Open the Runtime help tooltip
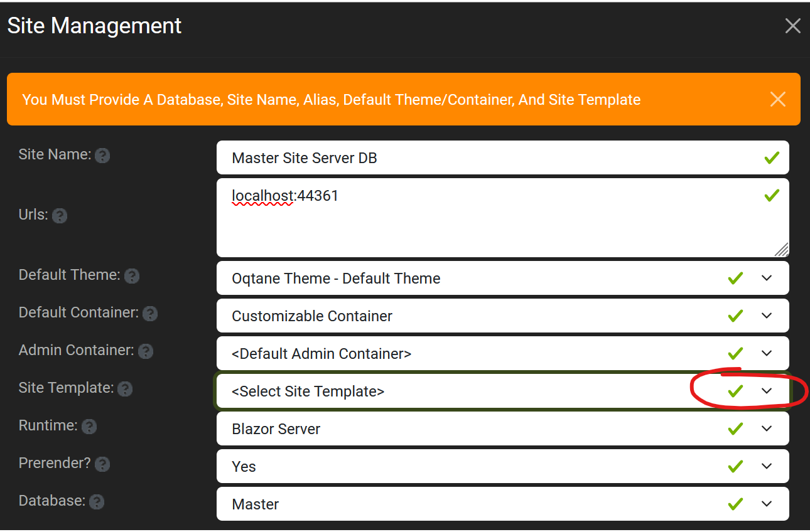The width and height of the screenshot is (810, 532). pyautogui.click(x=89, y=427)
